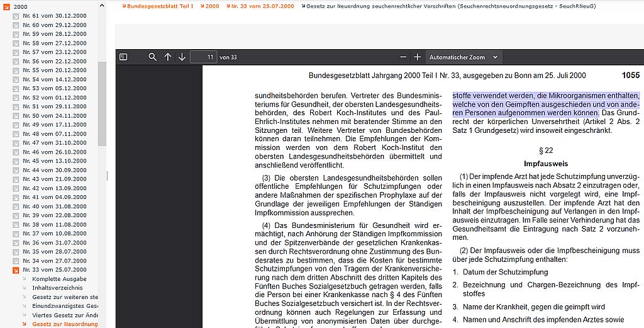644x328 pixels.
Task: Select the highlighted Gesetz zur Neuordnung entry
Action: tap(65, 324)
